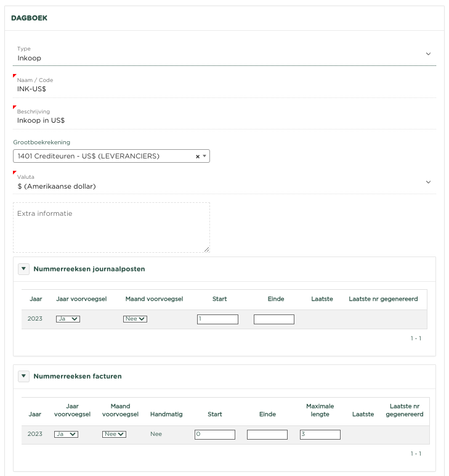Open Jaar voorvoegsel select in journaalposten row
449x476 pixels.
pyautogui.click(x=68, y=319)
